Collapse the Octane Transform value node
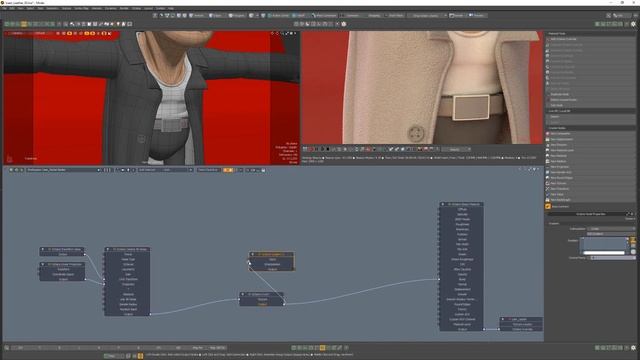Image resolution: width=640 pixels, height=360 pixels. click(42, 249)
